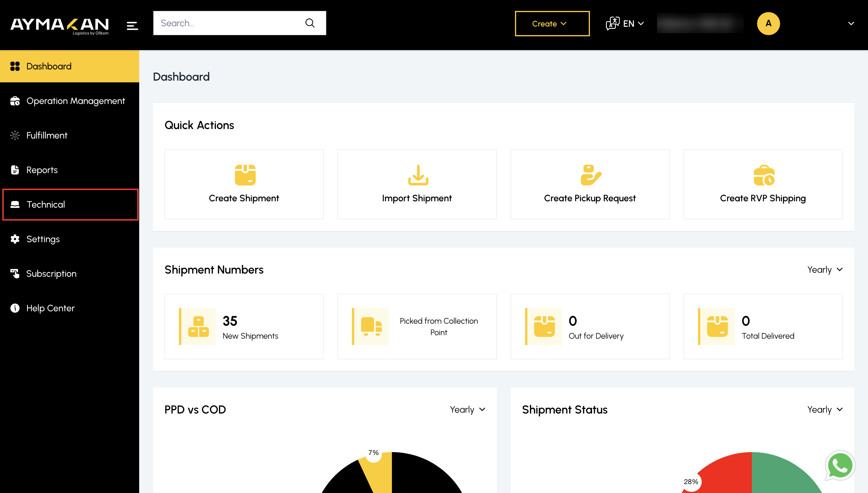Click the Settings gear icon in sidebar
This screenshot has height=493, width=868.
tap(15, 239)
